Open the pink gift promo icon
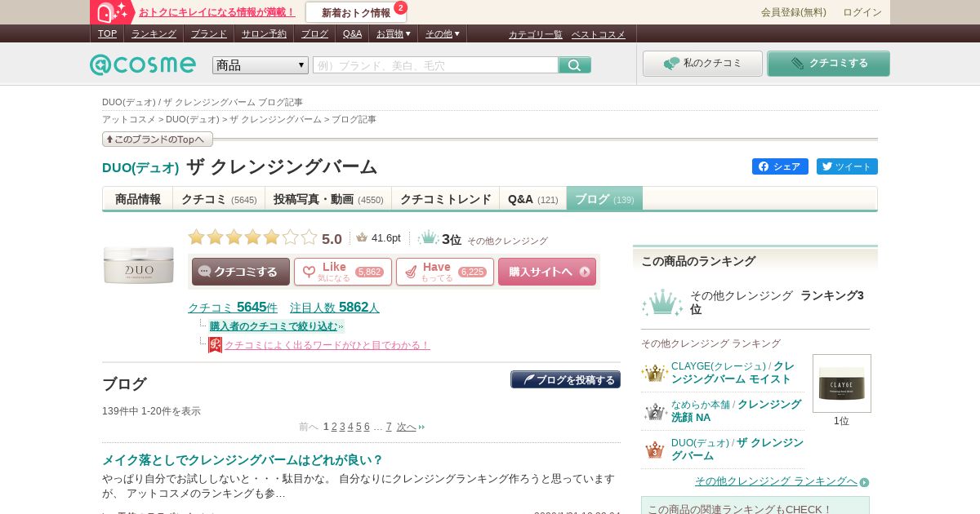 (x=113, y=12)
